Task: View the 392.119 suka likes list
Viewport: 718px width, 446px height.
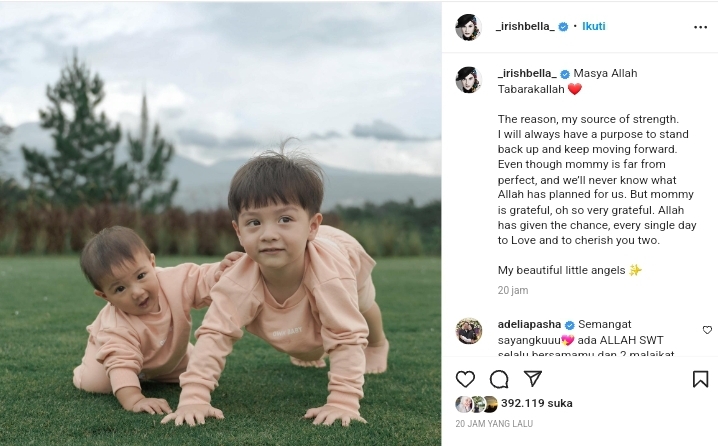Action: (x=536, y=403)
